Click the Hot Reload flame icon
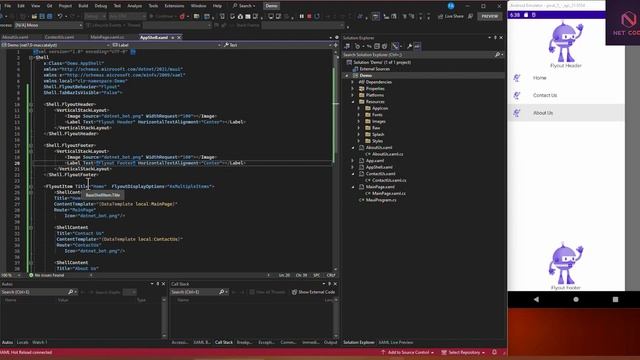This screenshot has width=640, height=360. (x=182, y=16)
